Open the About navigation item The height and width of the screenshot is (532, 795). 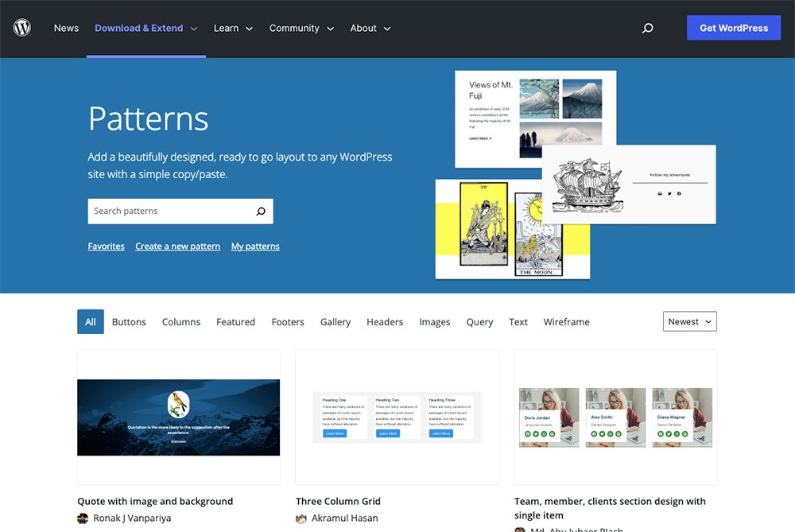pos(363,29)
